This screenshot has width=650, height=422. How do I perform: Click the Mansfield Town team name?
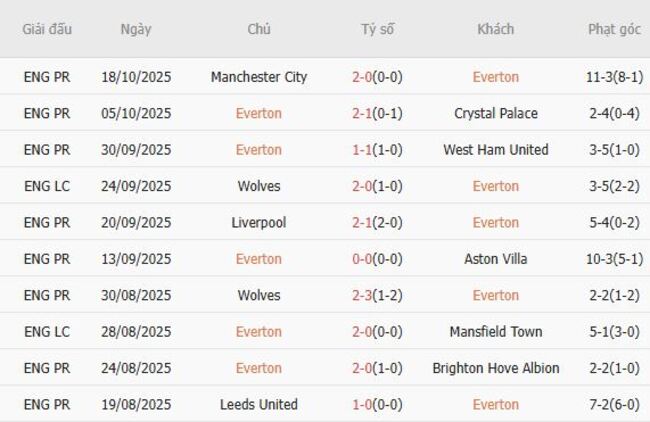[495, 332]
